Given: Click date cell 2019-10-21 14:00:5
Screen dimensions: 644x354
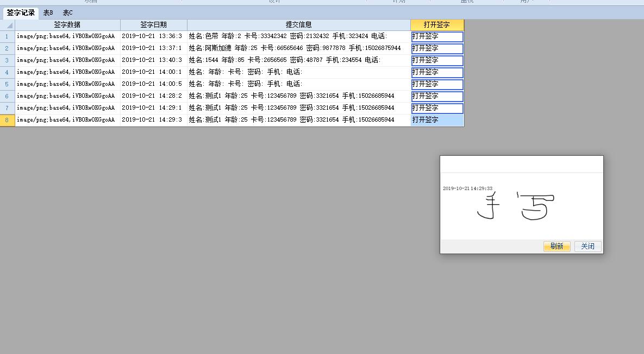Looking at the screenshot, I should (x=154, y=84).
